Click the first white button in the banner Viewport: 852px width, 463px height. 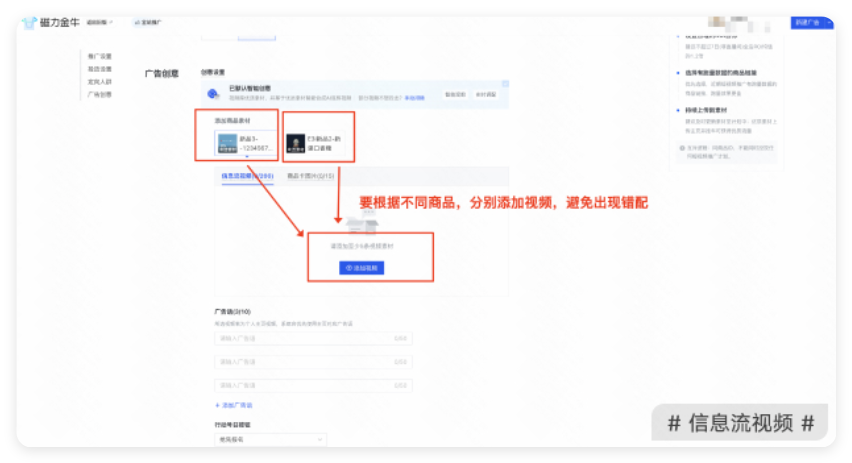pyautogui.click(x=455, y=95)
